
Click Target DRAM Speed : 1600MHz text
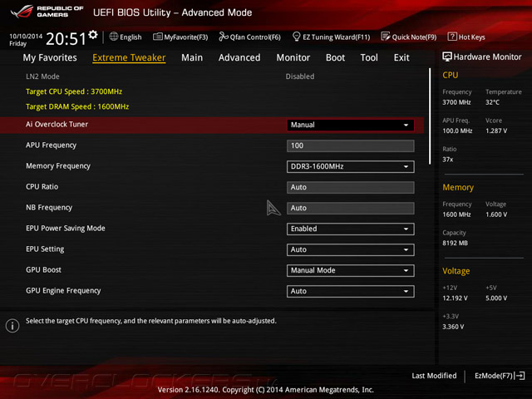pos(77,106)
